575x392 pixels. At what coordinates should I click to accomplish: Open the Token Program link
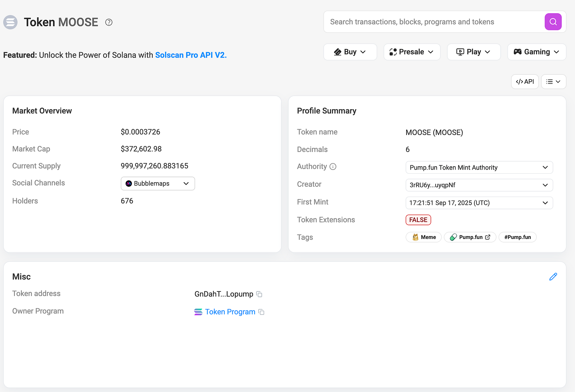(230, 312)
